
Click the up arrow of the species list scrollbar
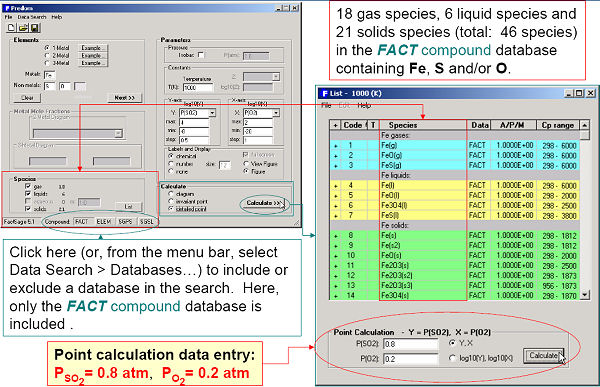(x=584, y=125)
